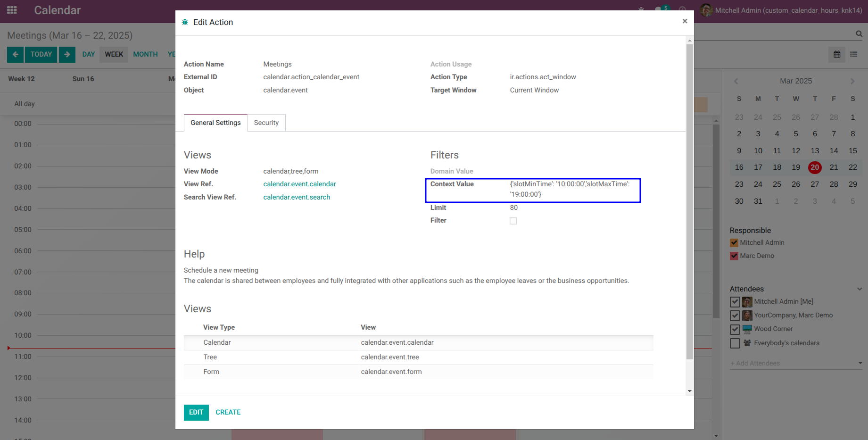Close the Edit Action dialog
The width and height of the screenshot is (868, 440).
pos(685,21)
